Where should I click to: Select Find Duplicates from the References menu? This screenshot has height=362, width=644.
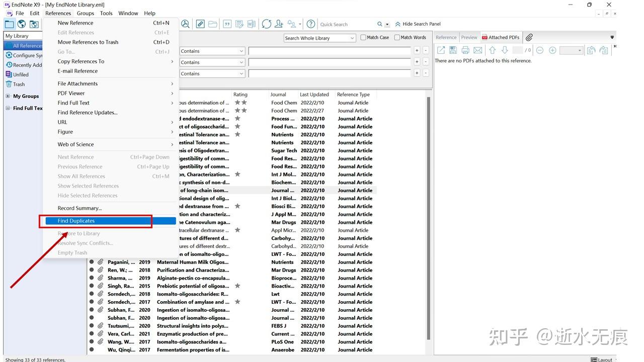[x=76, y=221]
